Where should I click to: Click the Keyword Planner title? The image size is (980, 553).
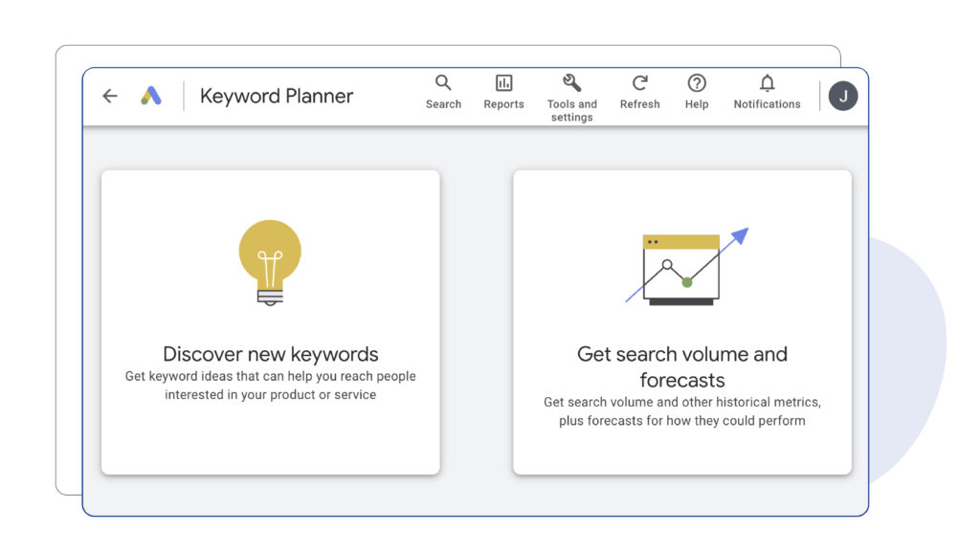click(277, 96)
